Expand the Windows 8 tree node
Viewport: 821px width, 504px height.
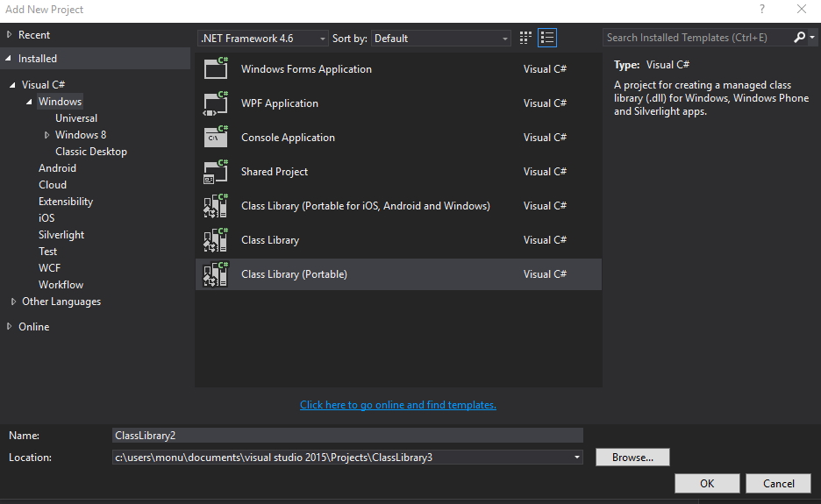46,135
